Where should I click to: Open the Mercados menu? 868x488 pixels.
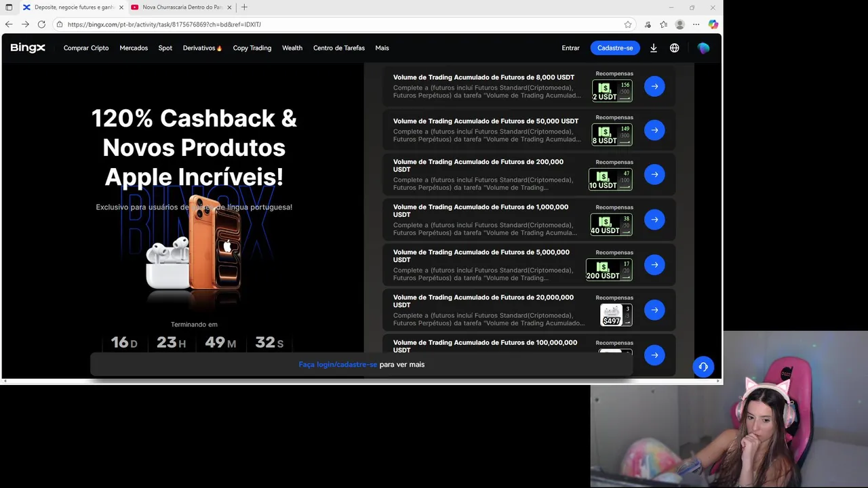point(134,48)
